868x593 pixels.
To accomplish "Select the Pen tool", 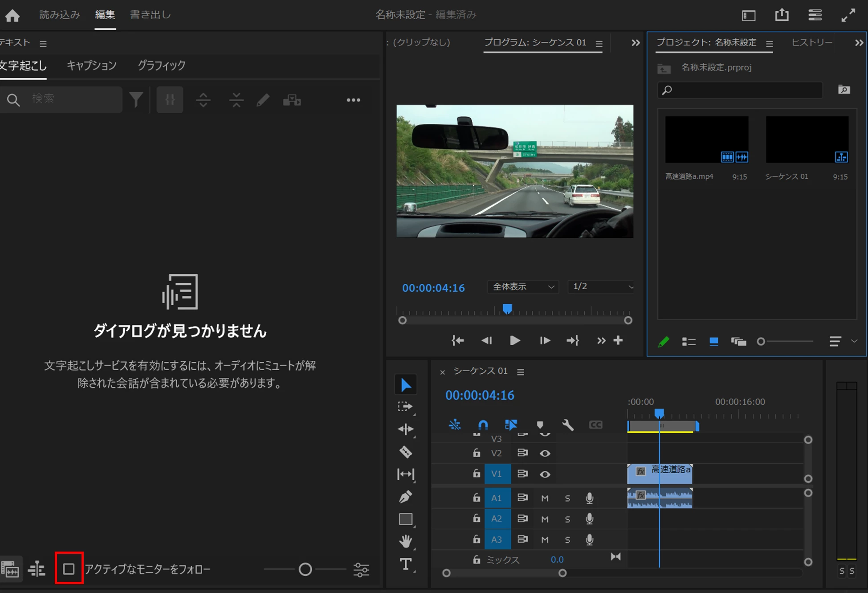I will click(405, 497).
